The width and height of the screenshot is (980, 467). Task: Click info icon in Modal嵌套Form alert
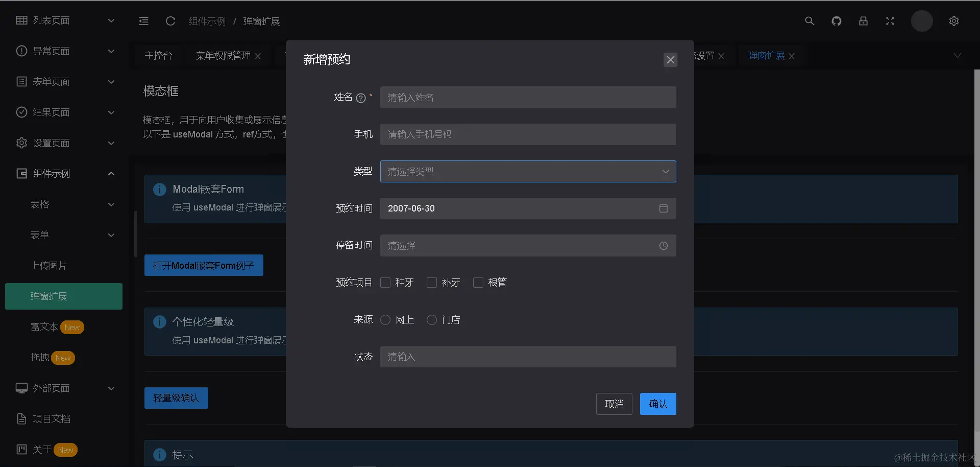click(160, 190)
